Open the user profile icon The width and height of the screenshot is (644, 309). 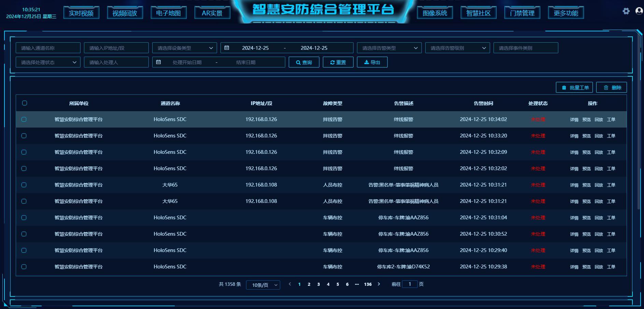(639, 11)
